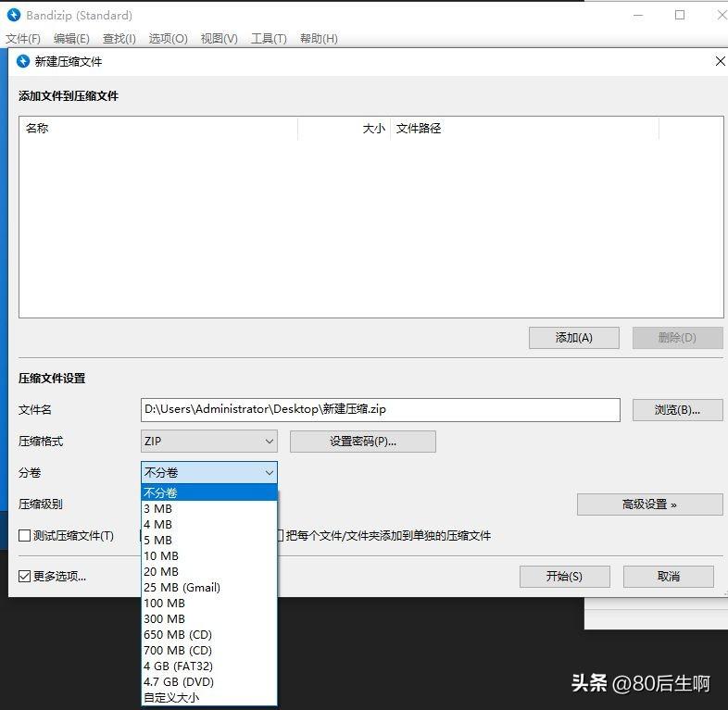Open the 选项(O) menu

coord(168,39)
